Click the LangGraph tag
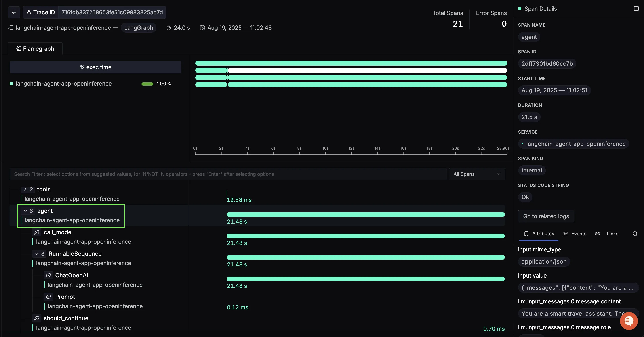 pos(139,27)
